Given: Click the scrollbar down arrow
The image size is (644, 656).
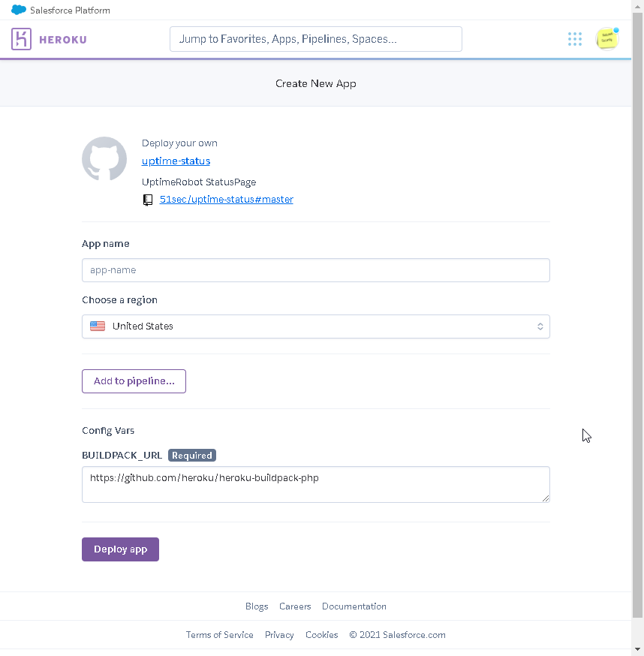Looking at the screenshot, I should [637, 649].
